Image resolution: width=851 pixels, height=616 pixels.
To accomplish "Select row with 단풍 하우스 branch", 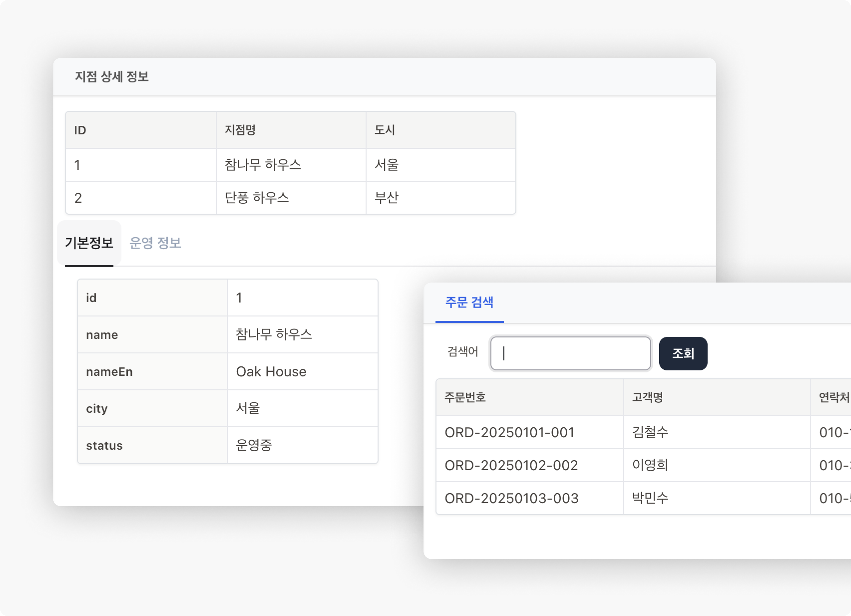I will point(257,198).
